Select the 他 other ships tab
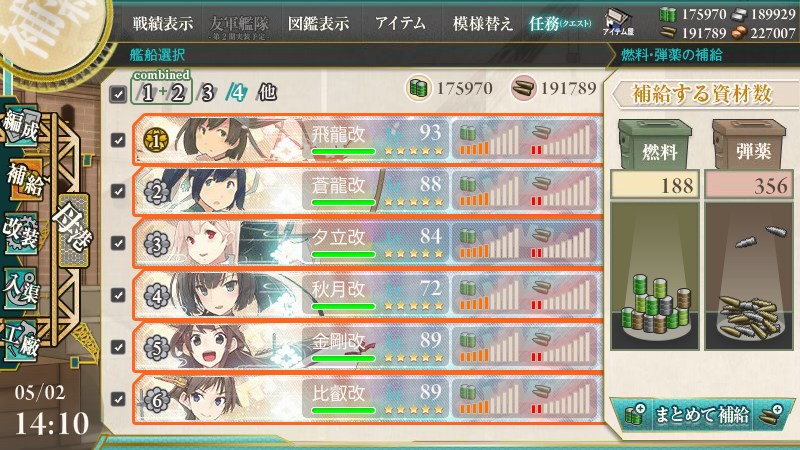 click(267, 93)
